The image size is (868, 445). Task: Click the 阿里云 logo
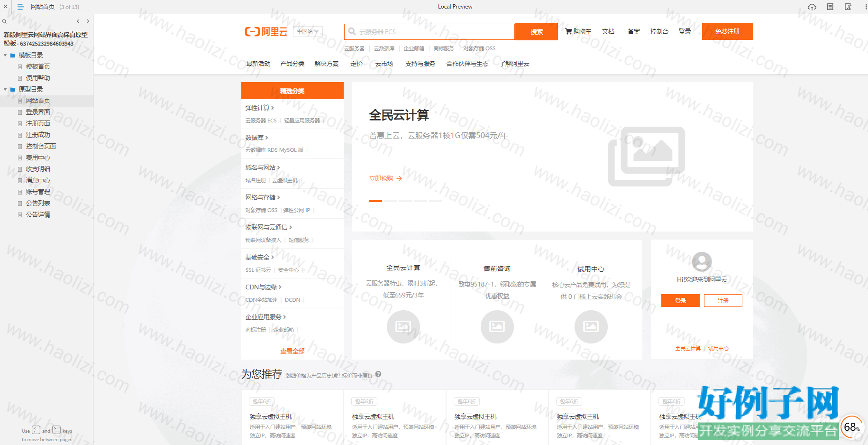coord(266,32)
